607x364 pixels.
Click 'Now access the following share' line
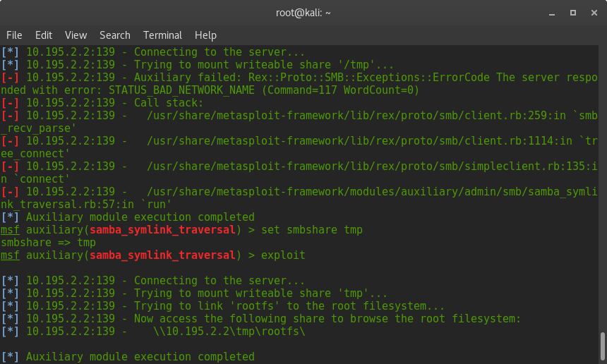(x=261, y=319)
